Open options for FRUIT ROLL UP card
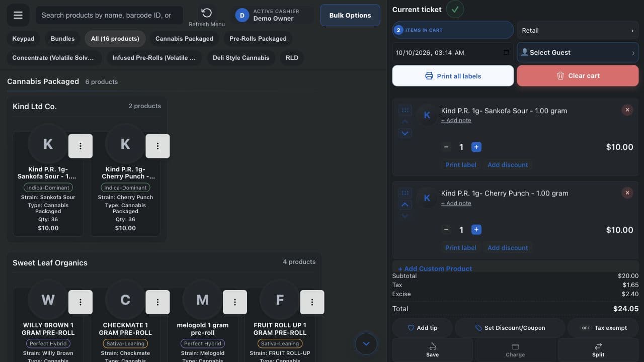This screenshot has height=362, width=644. pos(312,302)
